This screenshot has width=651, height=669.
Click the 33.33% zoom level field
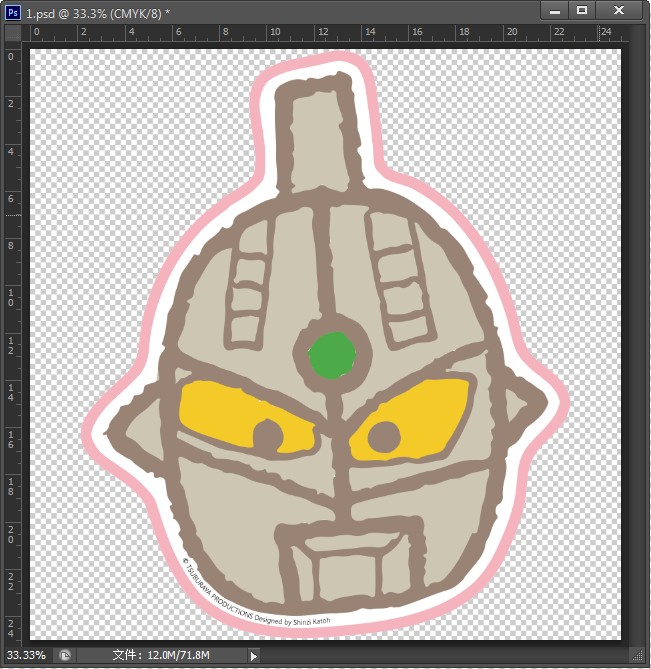[x=26, y=655]
